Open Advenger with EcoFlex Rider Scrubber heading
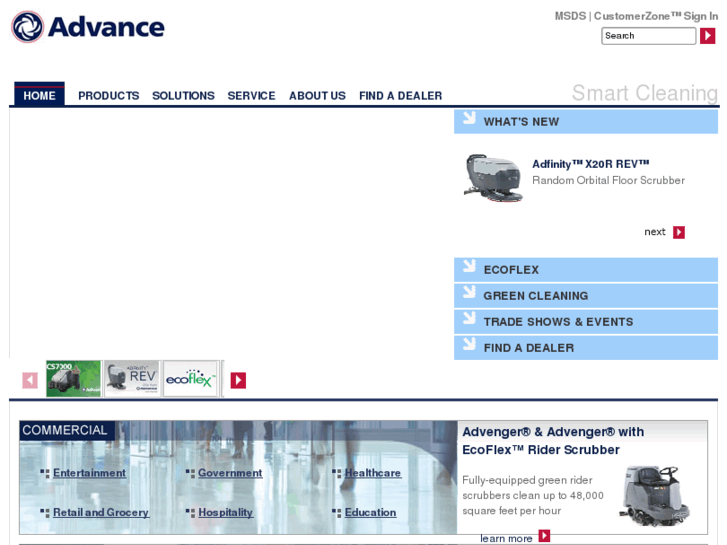 coord(553,441)
